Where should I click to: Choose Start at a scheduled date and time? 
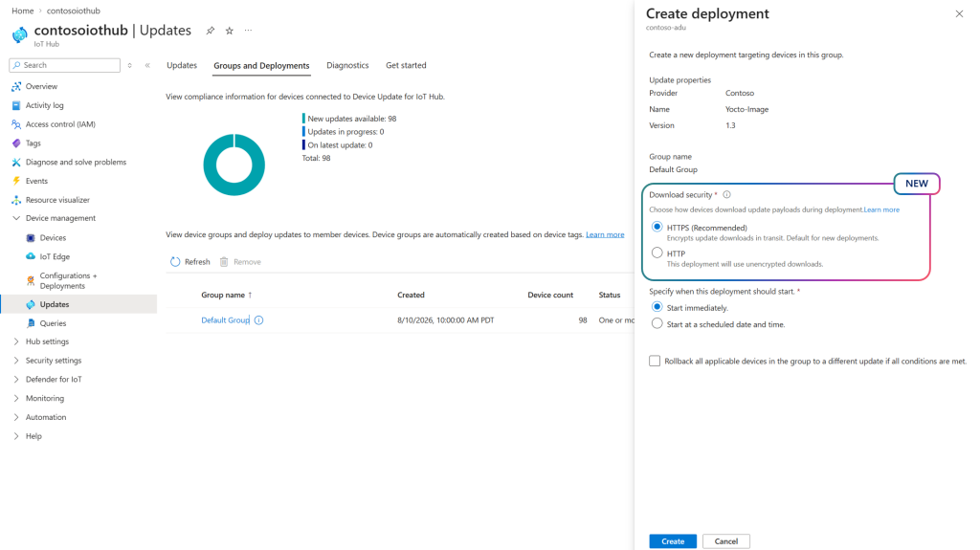pyautogui.click(x=657, y=323)
